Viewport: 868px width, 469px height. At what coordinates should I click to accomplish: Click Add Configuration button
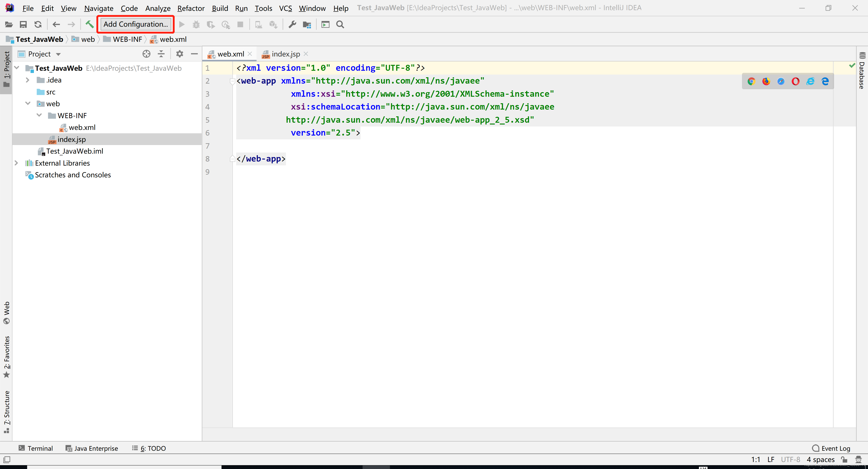tap(135, 24)
